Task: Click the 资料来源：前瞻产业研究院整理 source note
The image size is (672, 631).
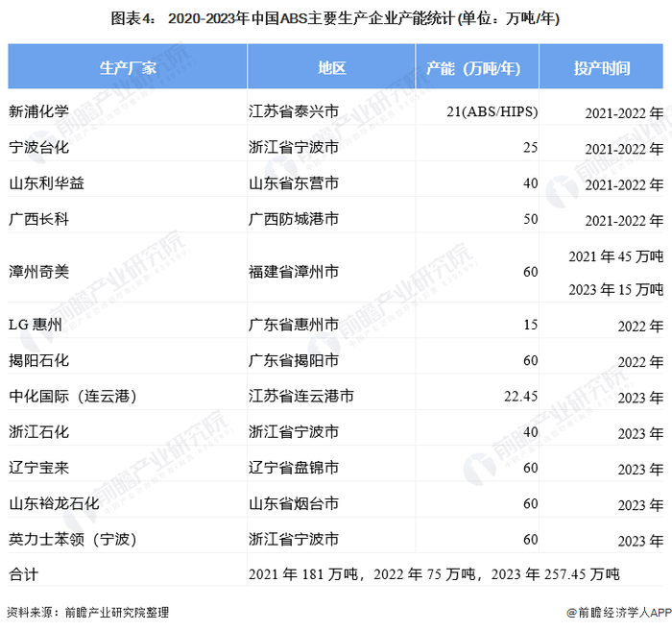Action: point(88,613)
